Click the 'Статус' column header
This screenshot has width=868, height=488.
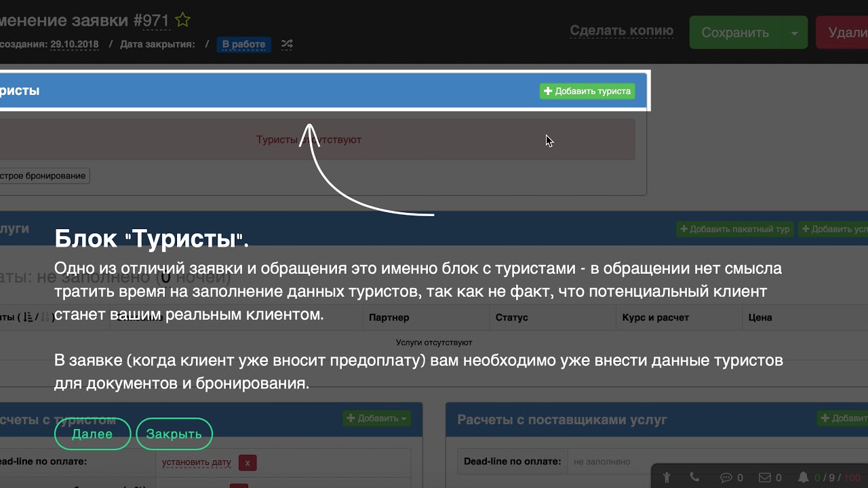tap(512, 317)
